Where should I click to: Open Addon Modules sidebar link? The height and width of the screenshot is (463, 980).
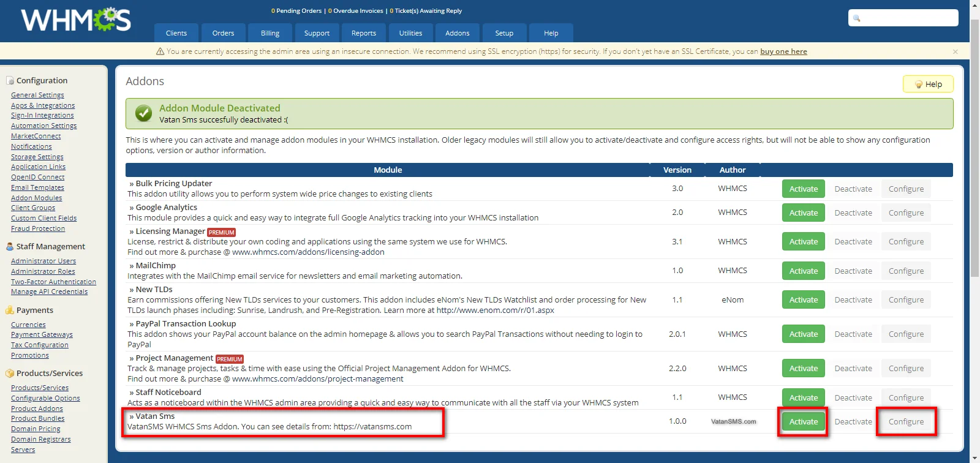pyautogui.click(x=37, y=198)
